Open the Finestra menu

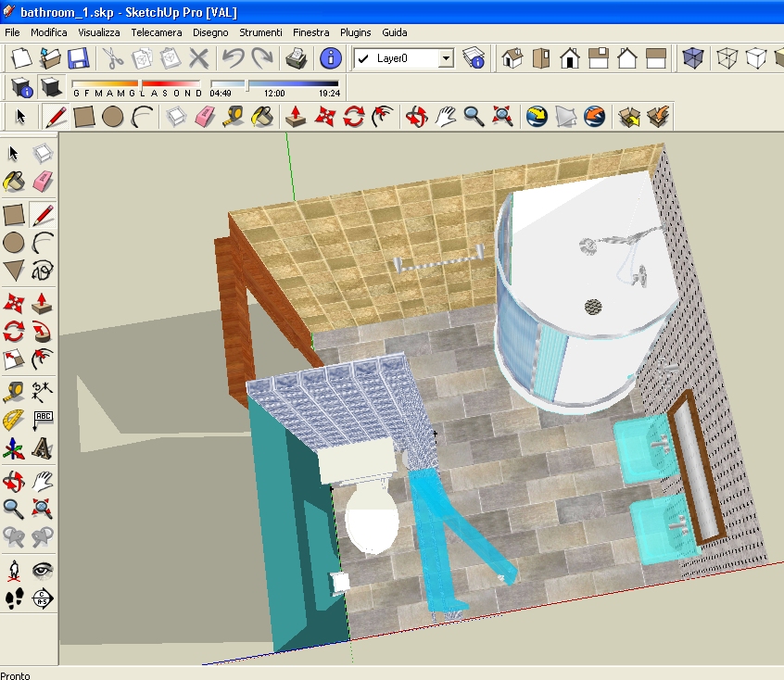pyautogui.click(x=311, y=32)
